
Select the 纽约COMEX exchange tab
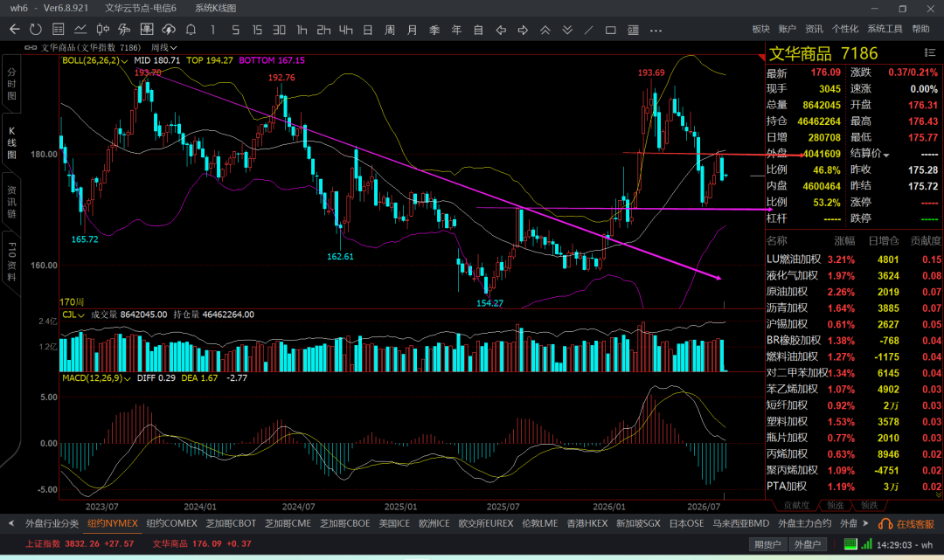point(171,523)
